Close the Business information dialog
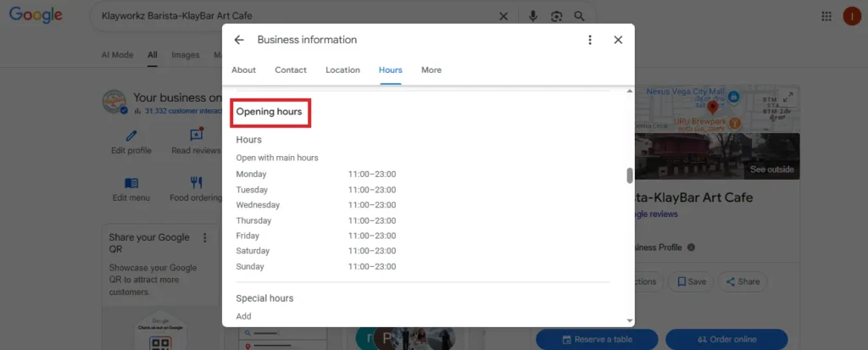Screen dimensions: 868x350 coord(618,40)
